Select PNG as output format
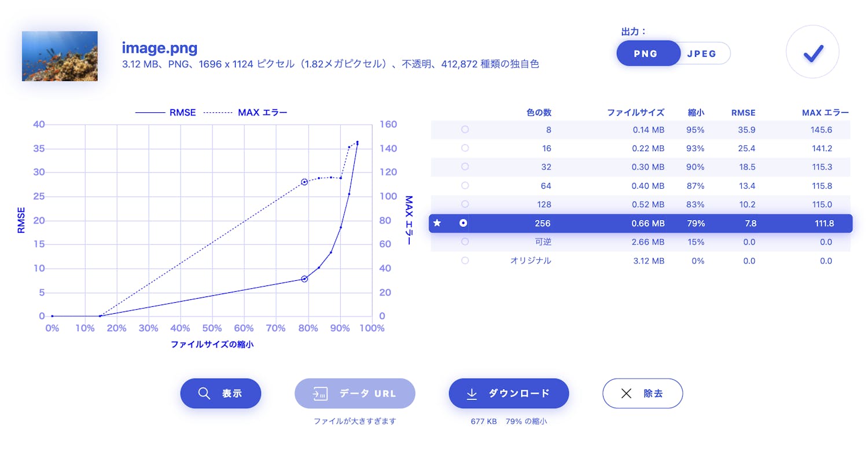 pos(646,53)
